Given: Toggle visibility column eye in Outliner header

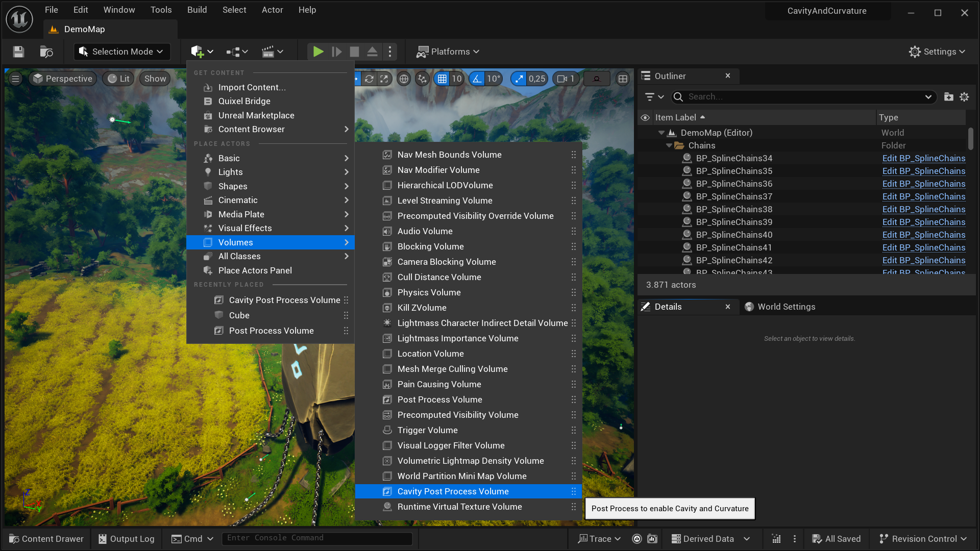Looking at the screenshot, I should click(645, 117).
